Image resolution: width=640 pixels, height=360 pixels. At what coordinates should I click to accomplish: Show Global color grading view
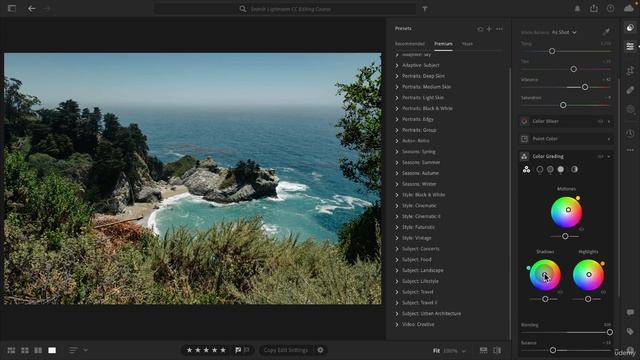pos(574,169)
